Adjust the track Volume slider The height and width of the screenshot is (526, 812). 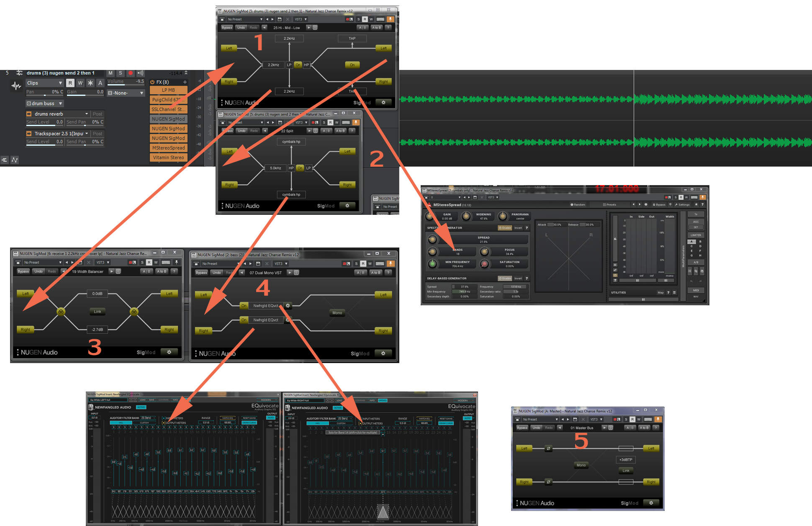(126, 82)
